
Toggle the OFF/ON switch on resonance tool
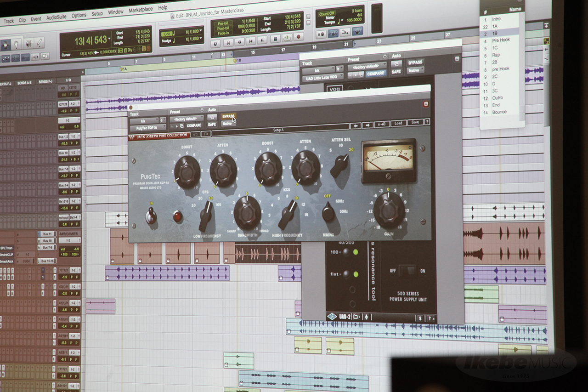[x=407, y=270]
